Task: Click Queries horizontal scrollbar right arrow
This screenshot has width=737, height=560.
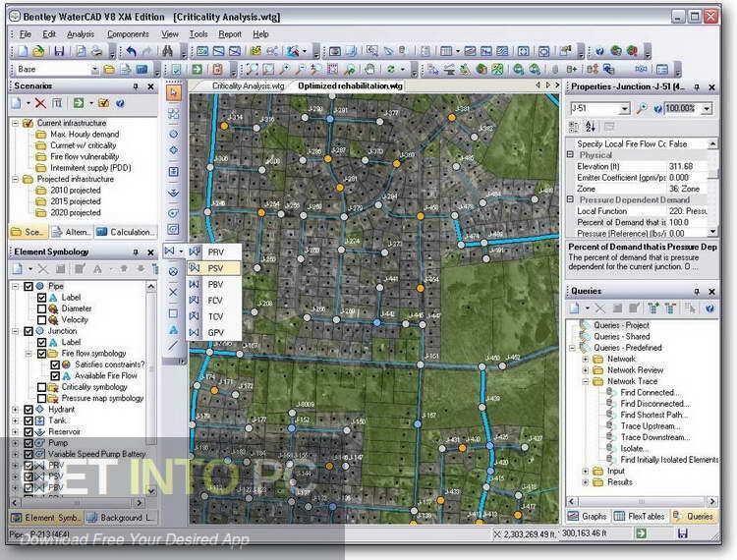Action: click(712, 502)
